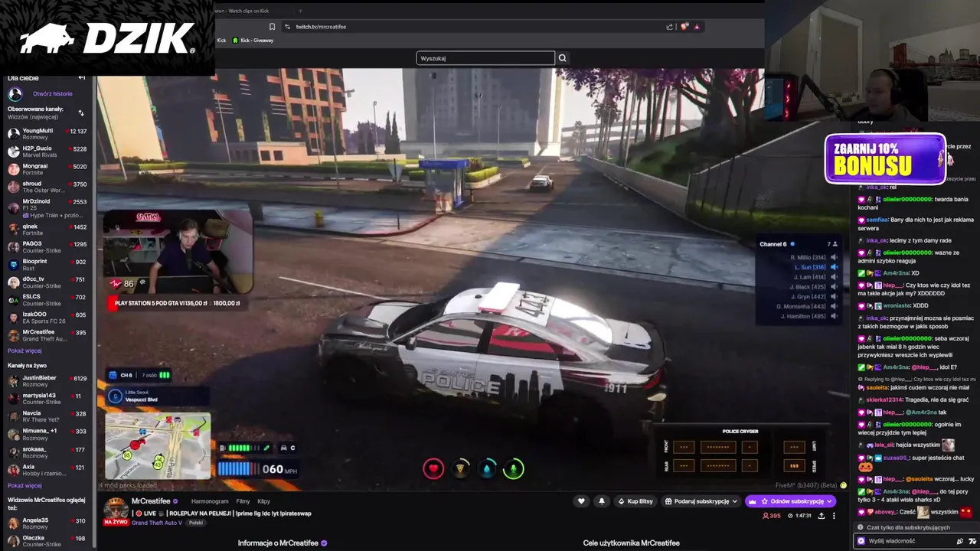The height and width of the screenshot is (551, 980).
Task: Open the stories avatar in the sidebar
Action: [15, 94]
